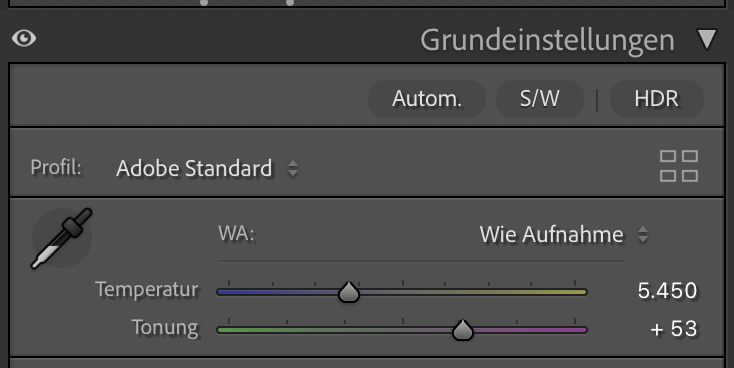Click the Temperatur slider handle
Image resolution: width=734 pixels, height=368 pixels.
point(349,293)
